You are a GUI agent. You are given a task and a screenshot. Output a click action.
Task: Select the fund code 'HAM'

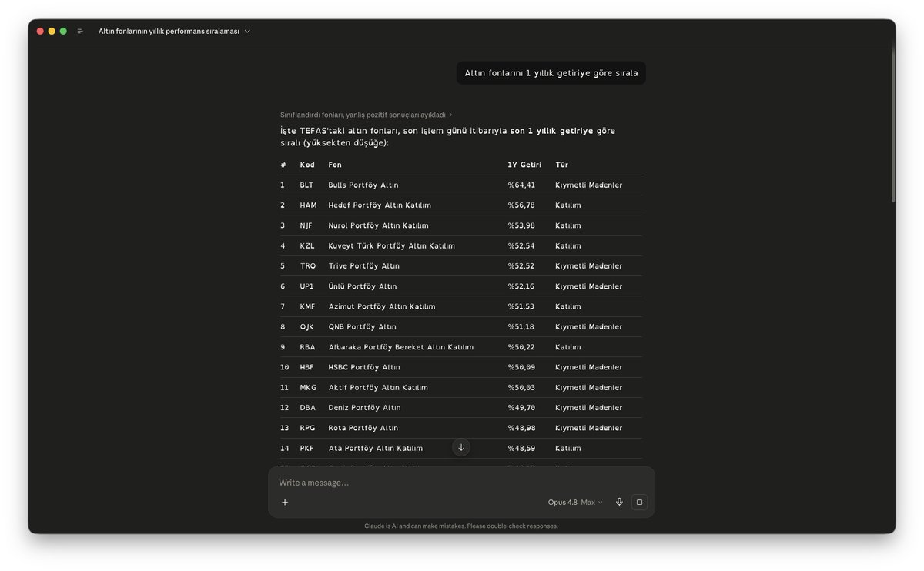[x=308, y=205]
